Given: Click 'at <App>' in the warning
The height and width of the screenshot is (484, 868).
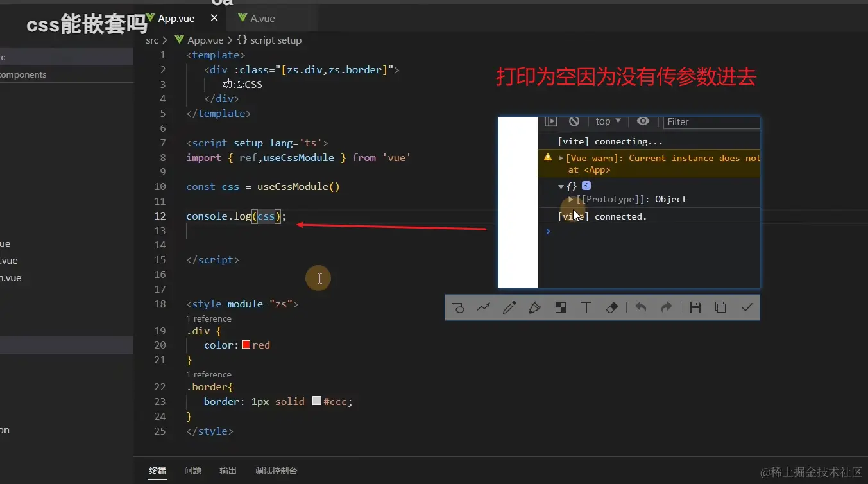Looking at the screenshot, I should 589,170.
